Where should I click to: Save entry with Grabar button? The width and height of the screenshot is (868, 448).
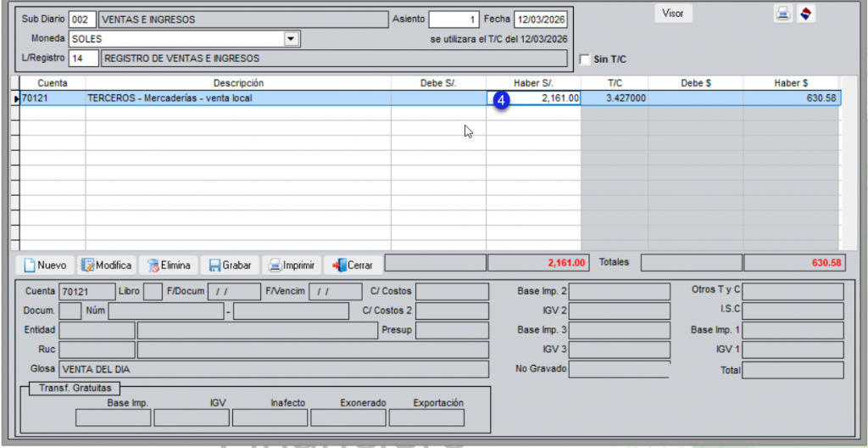click(230, 266)
